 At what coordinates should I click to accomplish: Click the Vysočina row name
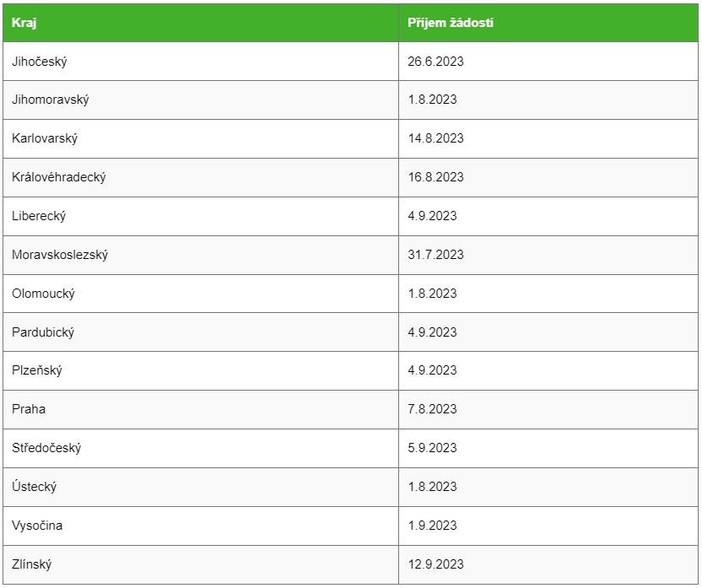(x=37, y=526)
